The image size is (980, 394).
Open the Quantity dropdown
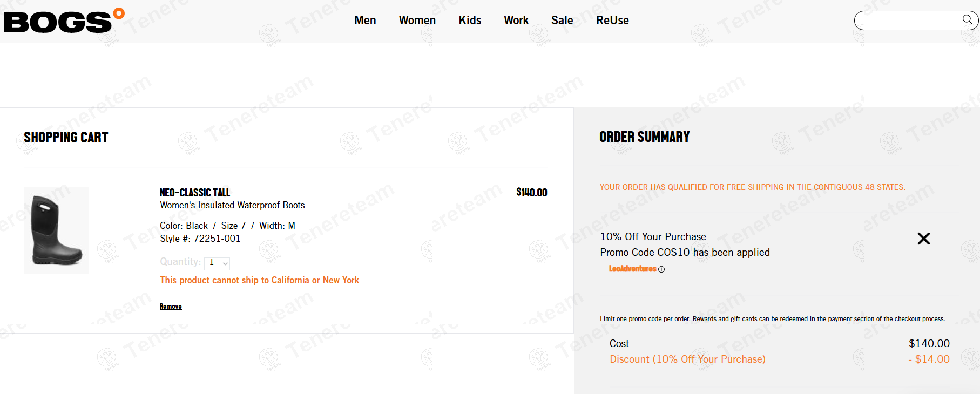tap(217, 263)
